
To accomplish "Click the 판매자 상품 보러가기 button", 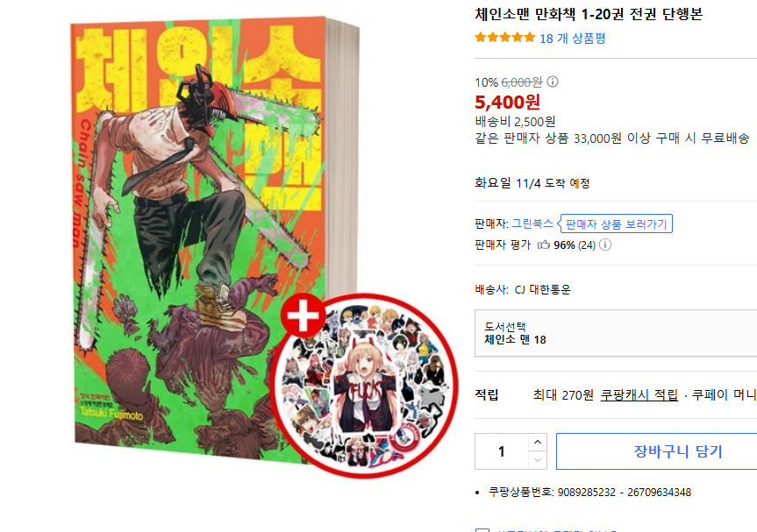I will pyautogui.click(x=616, y=223).
